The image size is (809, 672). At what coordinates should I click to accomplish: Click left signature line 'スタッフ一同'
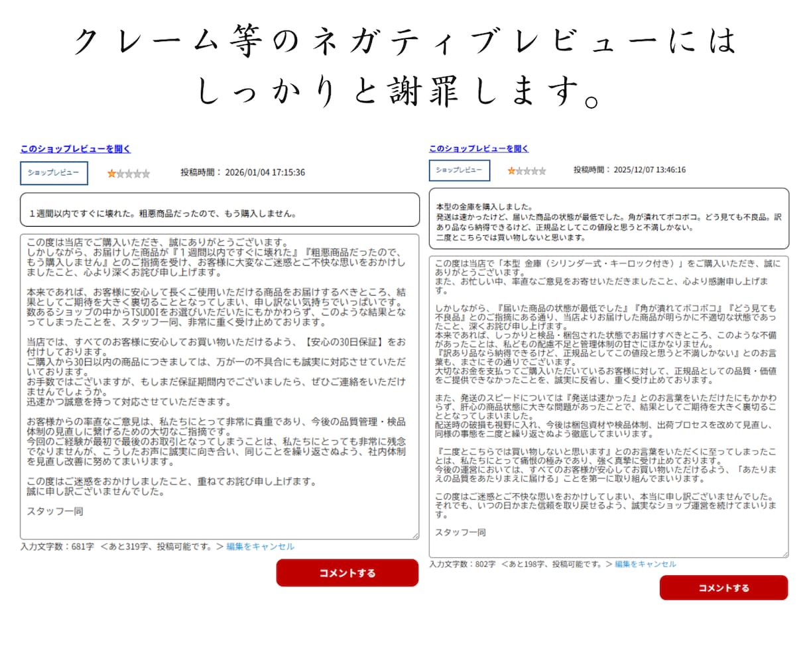tap(55, 512)
